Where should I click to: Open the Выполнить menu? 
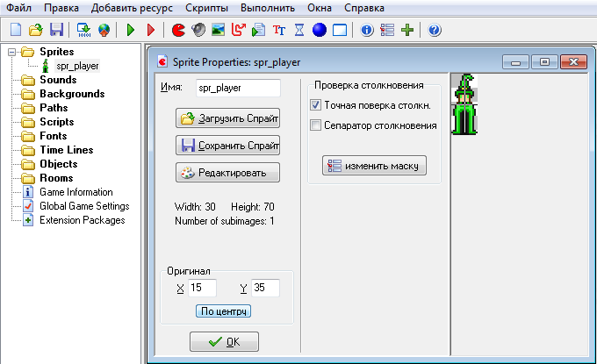(x=268, y=8)
